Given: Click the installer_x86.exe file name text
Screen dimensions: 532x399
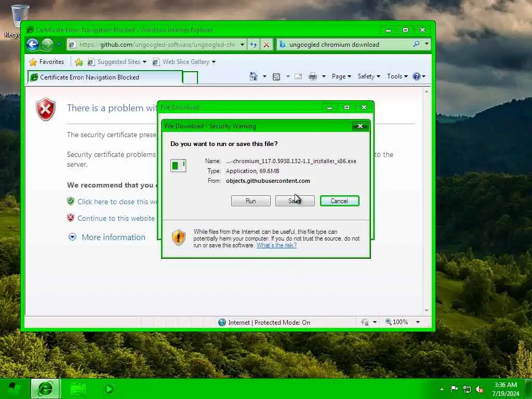Looking at the screenshot, I should [x=291, y=161].
